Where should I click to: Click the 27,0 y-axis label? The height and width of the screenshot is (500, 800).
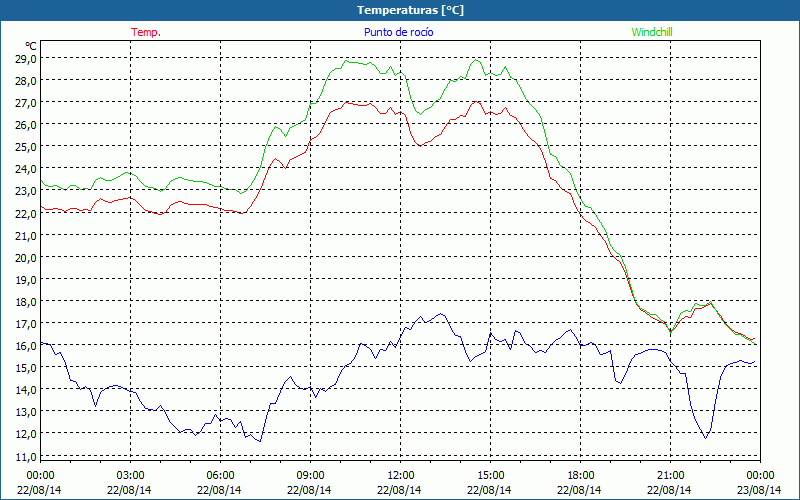pyautogui.click(x=26, y=103)
